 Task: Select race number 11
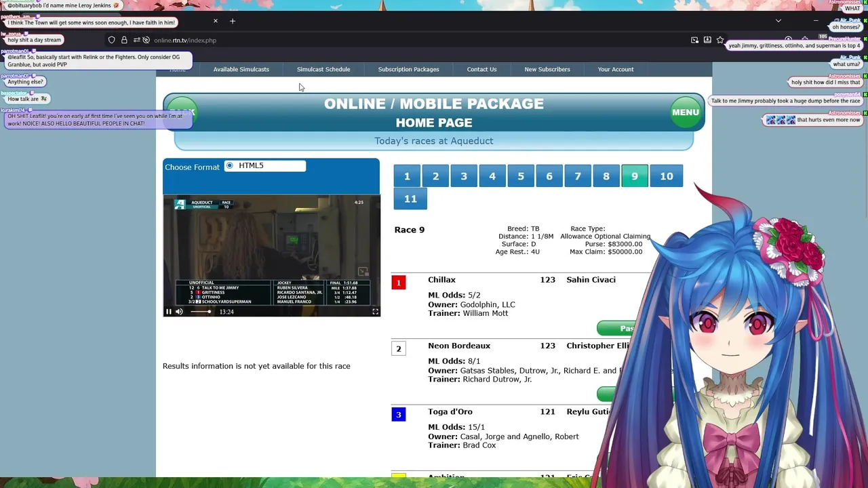pyautogui.click(x=410, y=199)
